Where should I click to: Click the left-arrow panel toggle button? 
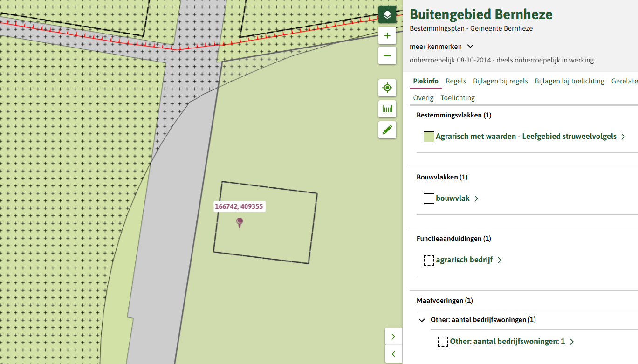[393, 354]
